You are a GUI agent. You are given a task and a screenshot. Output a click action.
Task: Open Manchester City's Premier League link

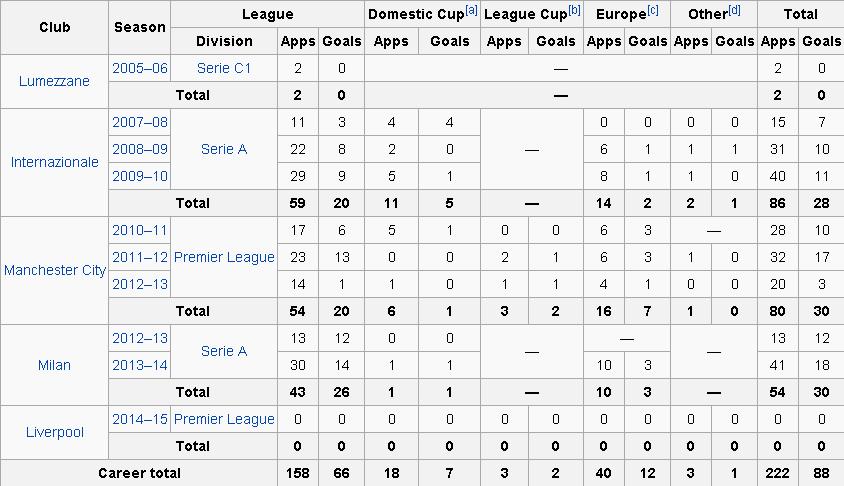(224, 257)
